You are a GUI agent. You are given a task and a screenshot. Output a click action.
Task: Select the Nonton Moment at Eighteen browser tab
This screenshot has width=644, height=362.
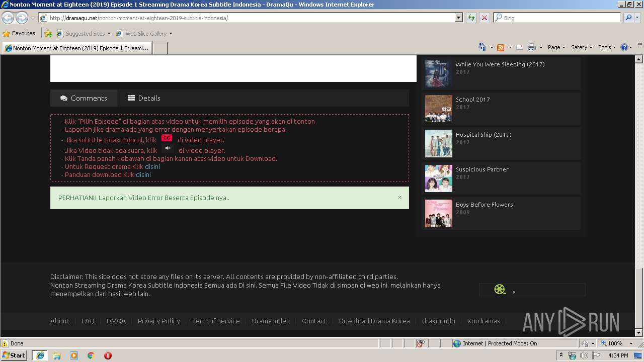[76, 48]
